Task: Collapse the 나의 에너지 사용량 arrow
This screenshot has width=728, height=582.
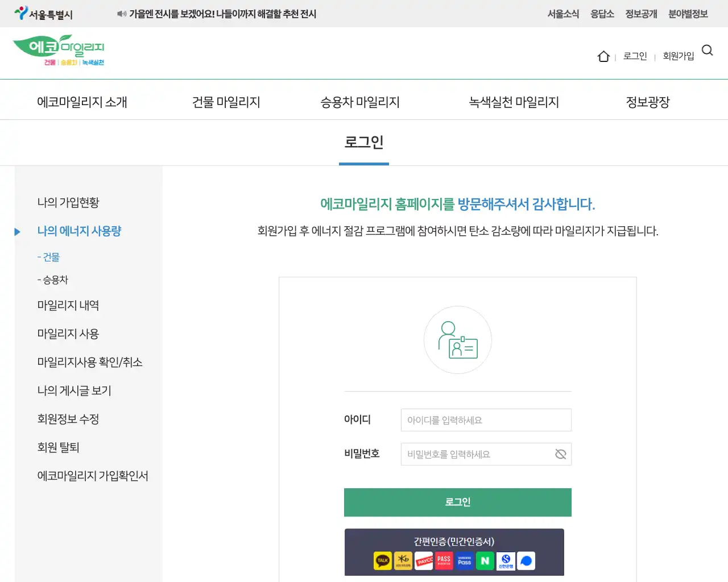Action: [18, 232]
